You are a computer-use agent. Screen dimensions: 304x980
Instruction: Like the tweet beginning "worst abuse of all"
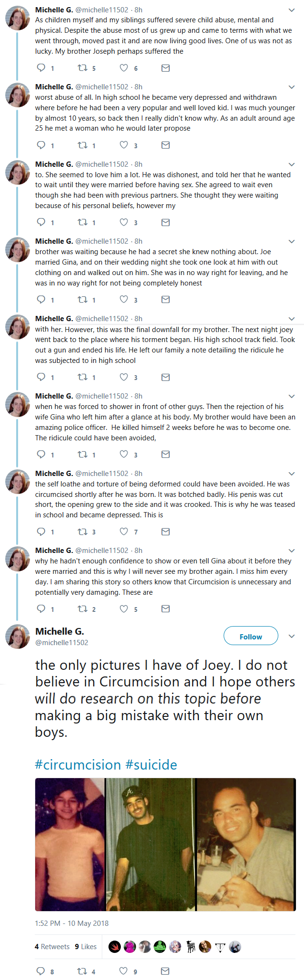124,145
